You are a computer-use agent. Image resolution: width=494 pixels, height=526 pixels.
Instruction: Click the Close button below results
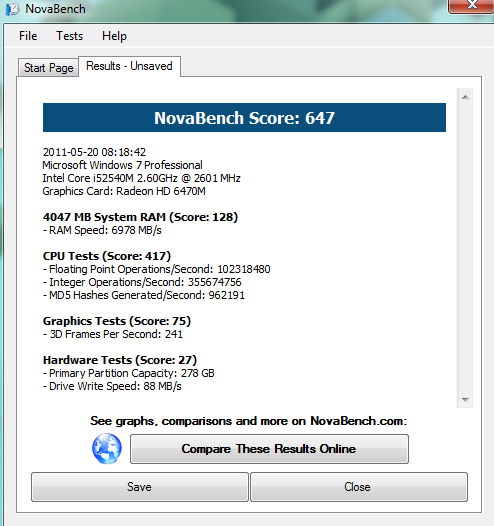pyautogui.click(x=359, y=487)
